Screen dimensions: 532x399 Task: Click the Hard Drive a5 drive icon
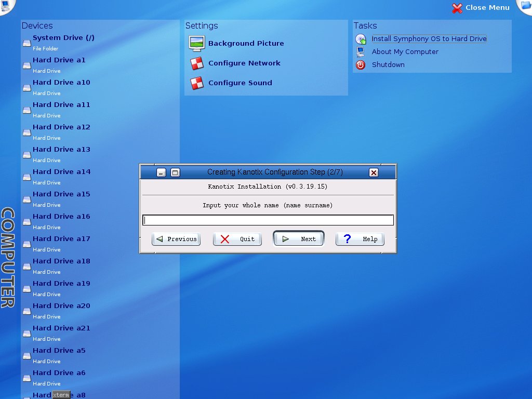[x=27, y=356]
